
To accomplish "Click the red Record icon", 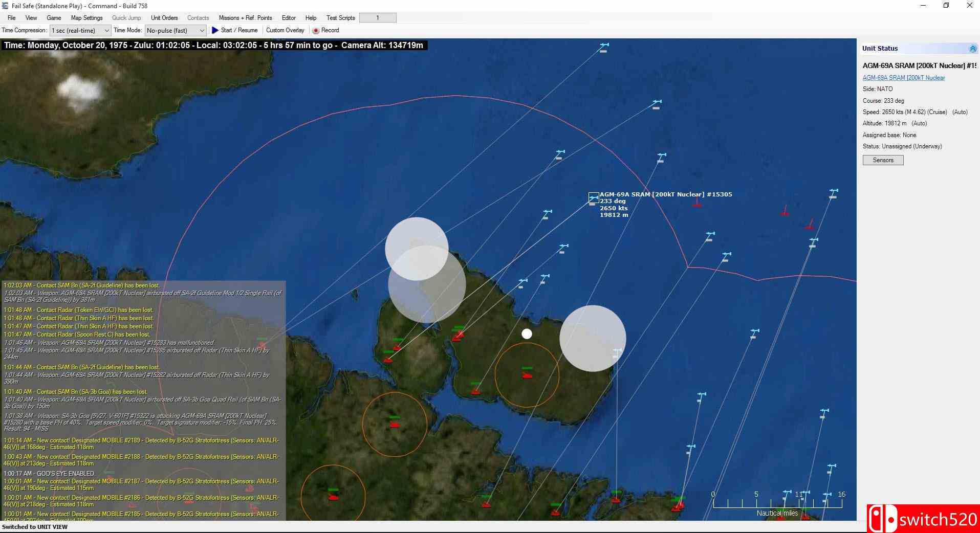I will [x=316, y=31].
